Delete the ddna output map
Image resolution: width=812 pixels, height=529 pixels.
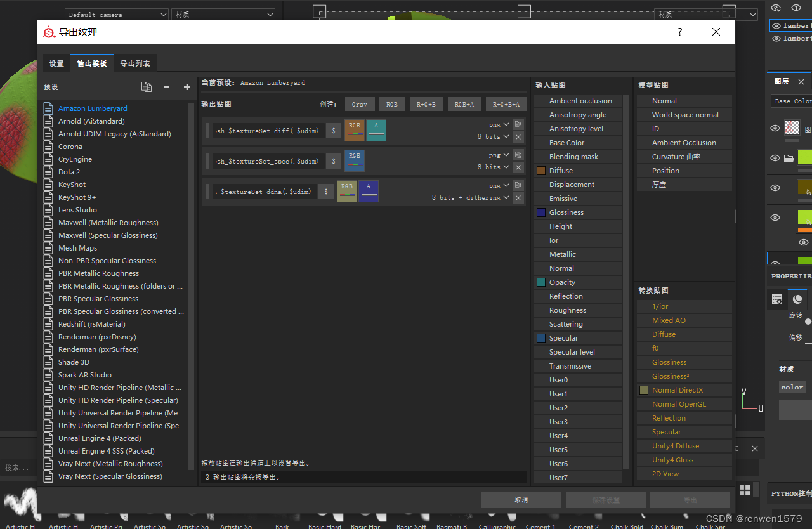(x=518, y=197)
